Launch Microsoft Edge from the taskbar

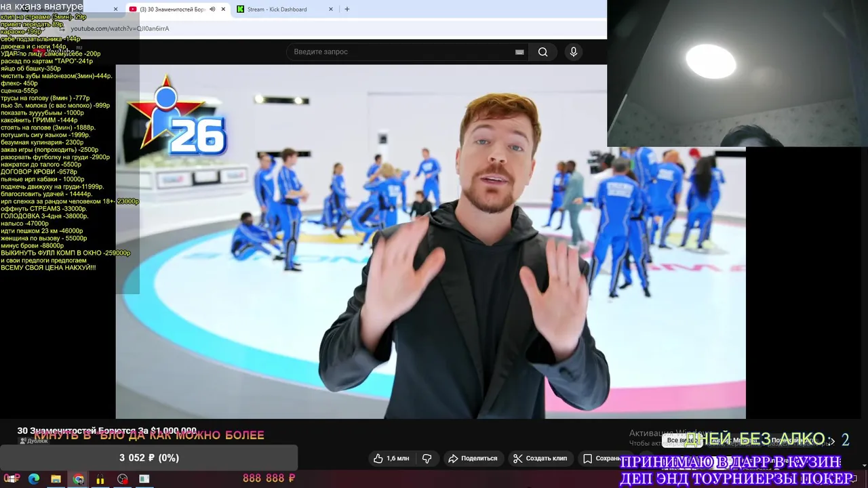click(x=34, y=479)
